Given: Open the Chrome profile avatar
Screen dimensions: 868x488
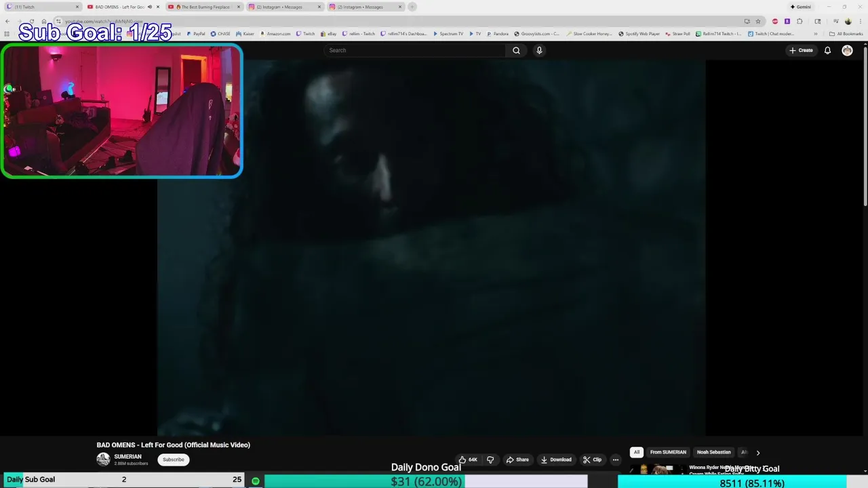Looking at the screenshot, I should [848, 21].
